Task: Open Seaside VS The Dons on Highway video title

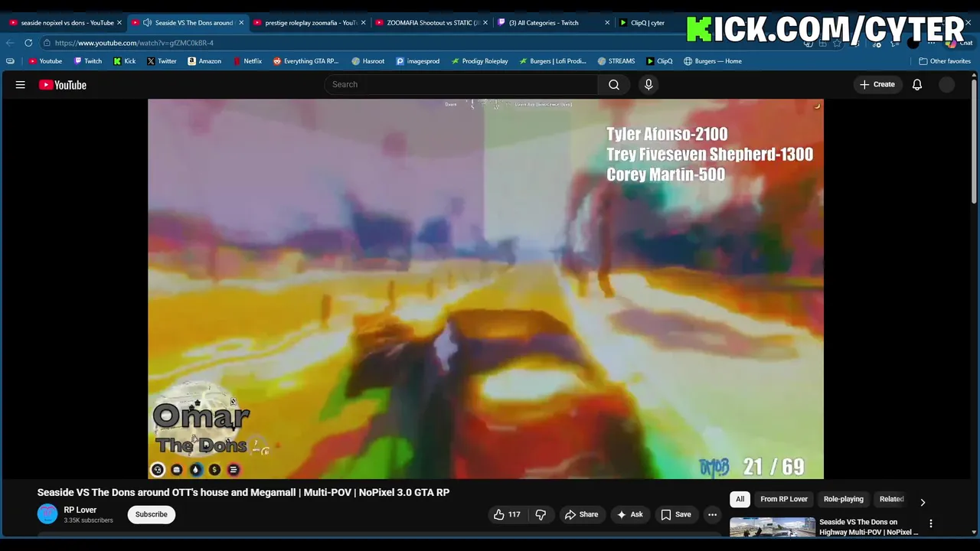Action: 868,527
